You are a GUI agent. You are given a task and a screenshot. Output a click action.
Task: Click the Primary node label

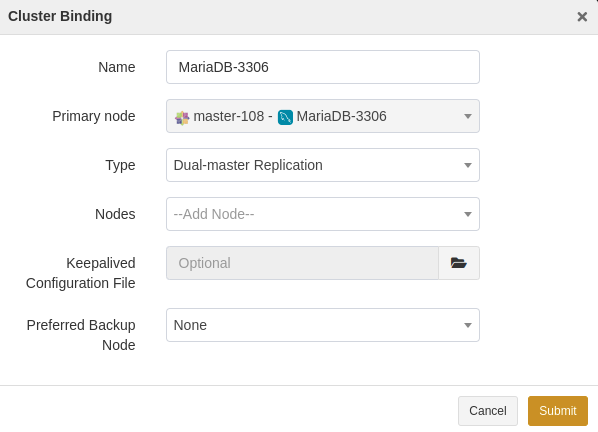click(94, 116)
